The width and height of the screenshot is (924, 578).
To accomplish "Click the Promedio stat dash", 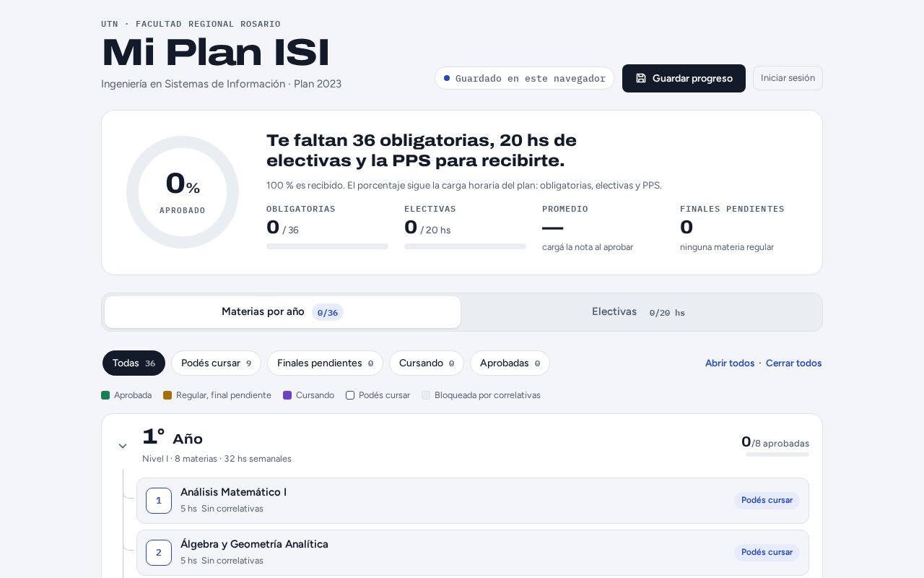I will 552,228.
